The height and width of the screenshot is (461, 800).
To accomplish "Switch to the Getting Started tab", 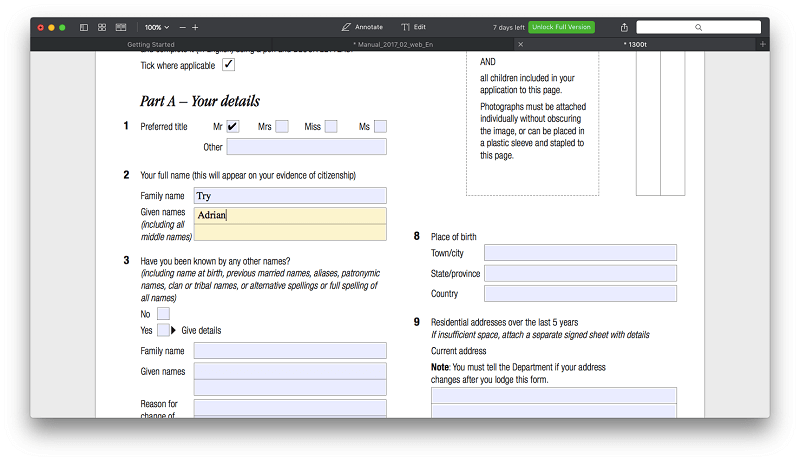I will click(151, 44).
